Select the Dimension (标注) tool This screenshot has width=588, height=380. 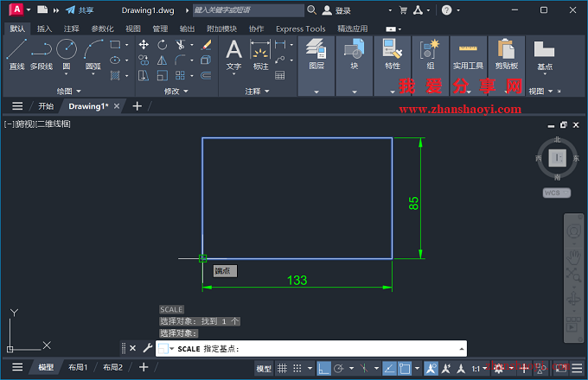260,55
